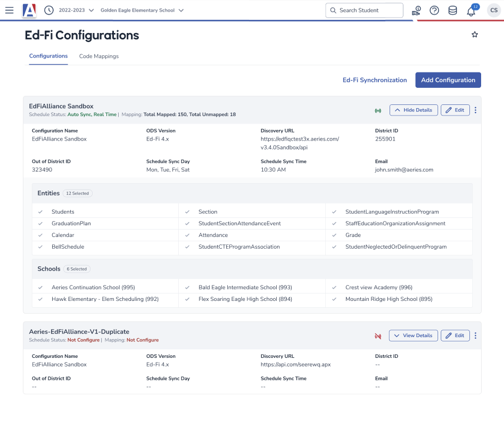Click the BellSchedule entity checkmark
Screen dimensions: 504x425
click(40, 247)
